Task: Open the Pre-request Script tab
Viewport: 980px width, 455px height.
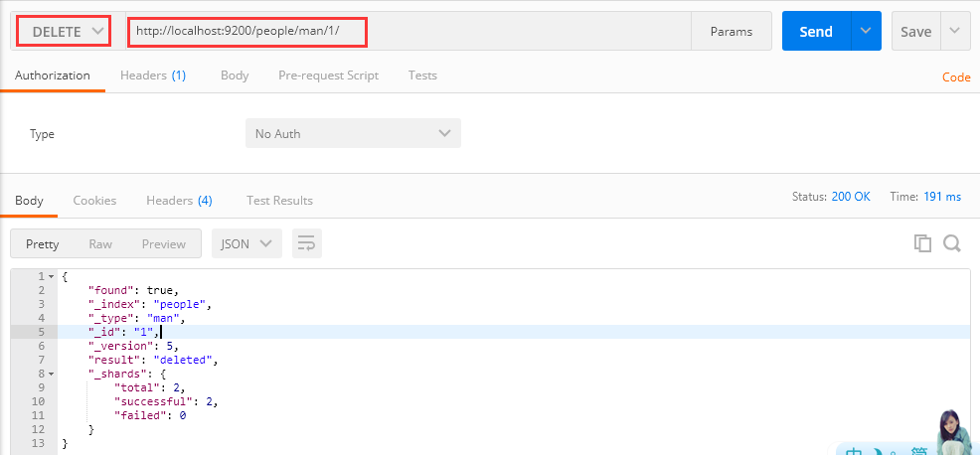Action: (x=328, y=76)
